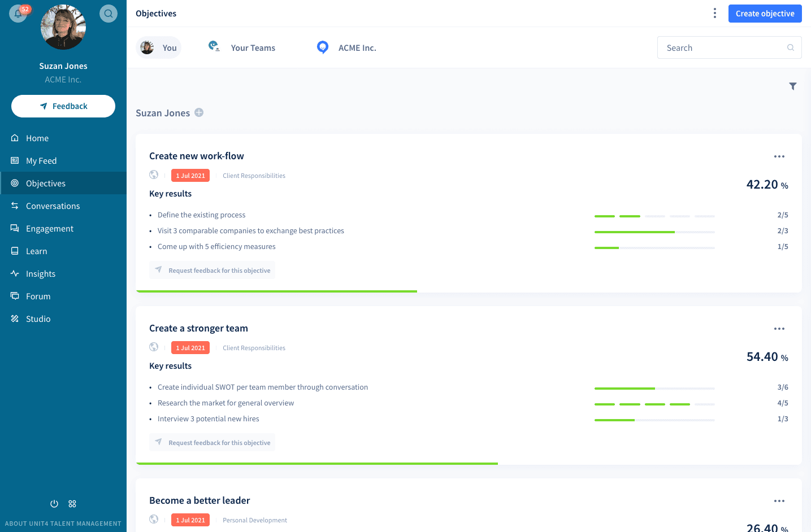Select the Studio icon at sidebar bottom

point(15,319)
